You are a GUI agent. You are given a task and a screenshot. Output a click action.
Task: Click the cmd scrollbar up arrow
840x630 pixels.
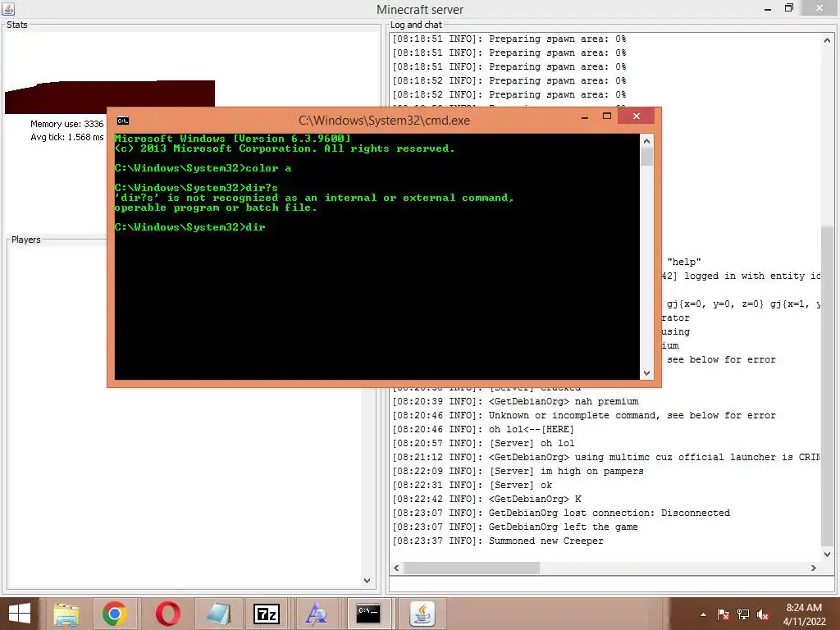coord(646,141)
